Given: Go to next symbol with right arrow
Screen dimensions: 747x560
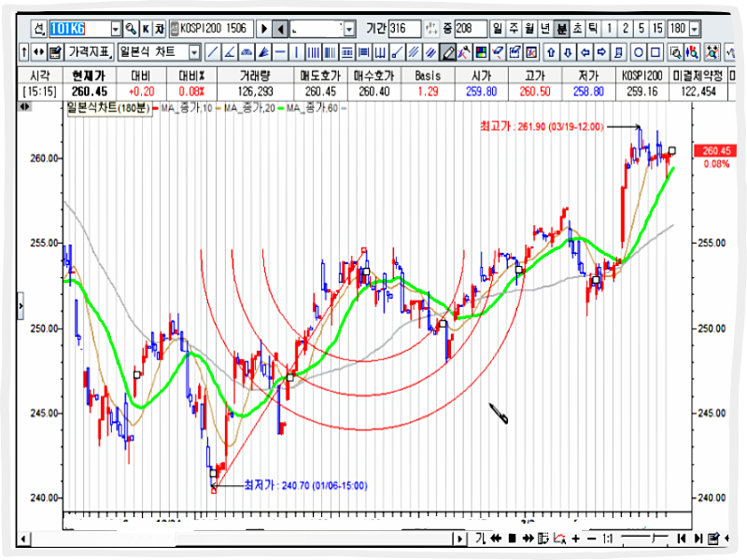Looking at the screenshot, I should tap(264, 29).
